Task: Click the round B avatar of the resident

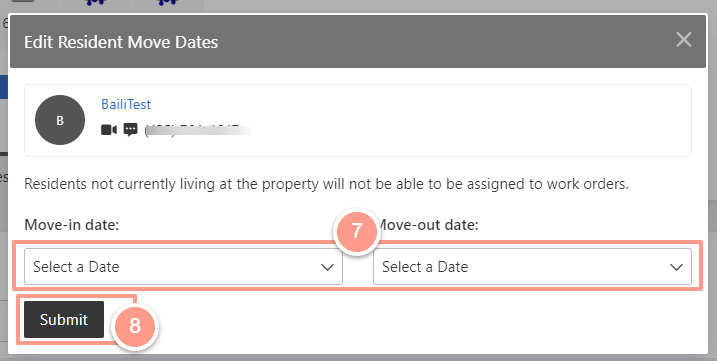Action: coord(60,120)
